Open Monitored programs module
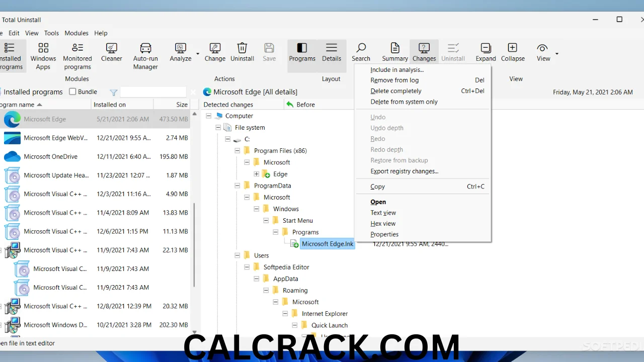This screenshot has height=362, width=644. tap(77, 55)
